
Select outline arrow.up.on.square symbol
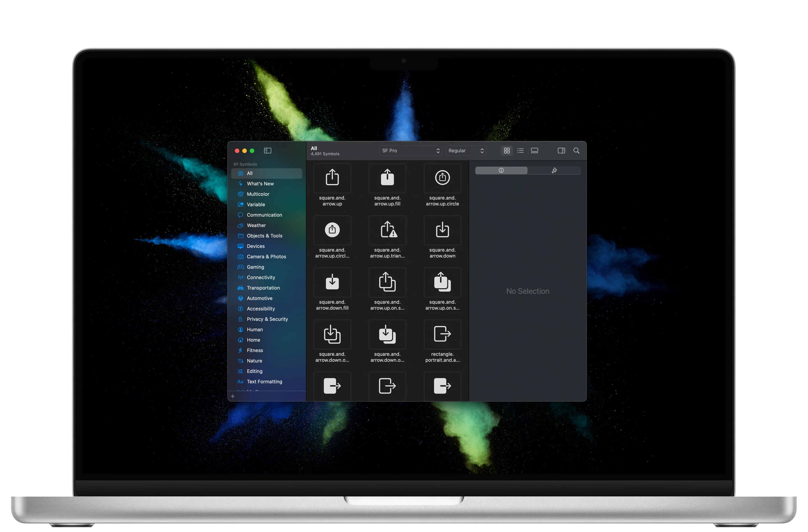pyautogui.click(x=387, y=282)
